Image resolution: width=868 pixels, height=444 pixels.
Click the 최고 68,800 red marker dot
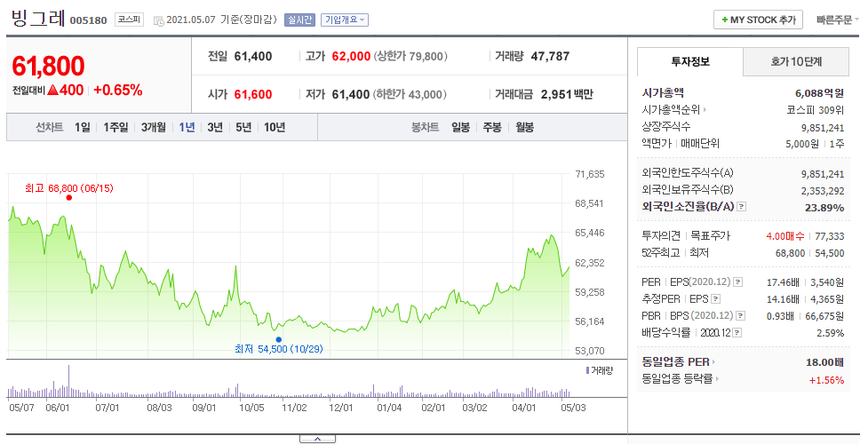(x=68, y=198)
